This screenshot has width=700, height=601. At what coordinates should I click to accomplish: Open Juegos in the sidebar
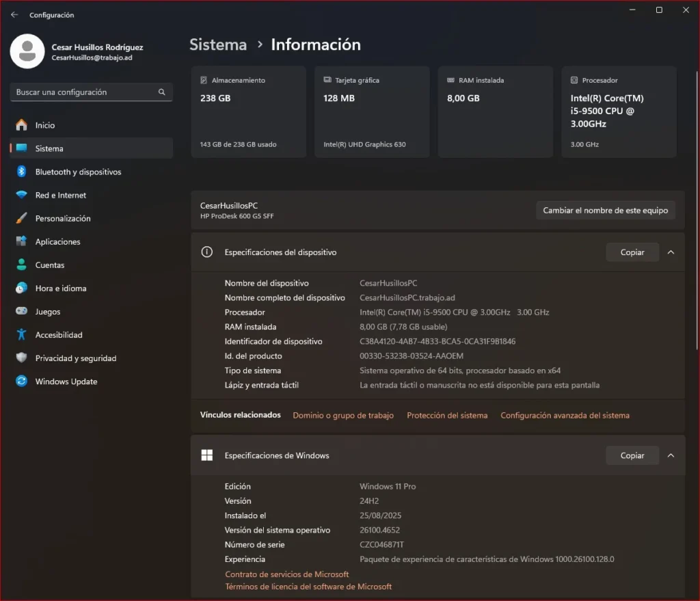pos(91,311)
